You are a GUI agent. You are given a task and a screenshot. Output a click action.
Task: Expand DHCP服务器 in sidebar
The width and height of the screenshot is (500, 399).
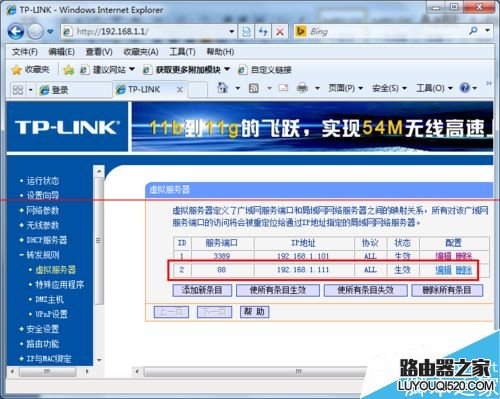coord(47,240)
